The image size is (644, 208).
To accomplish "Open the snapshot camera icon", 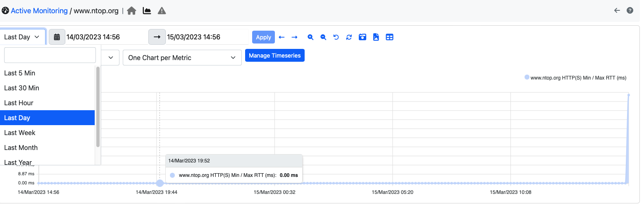I will 362,37.
